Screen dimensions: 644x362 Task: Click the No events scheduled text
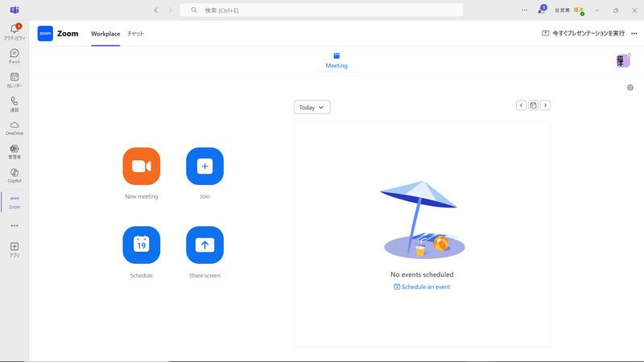click(422, 274)
